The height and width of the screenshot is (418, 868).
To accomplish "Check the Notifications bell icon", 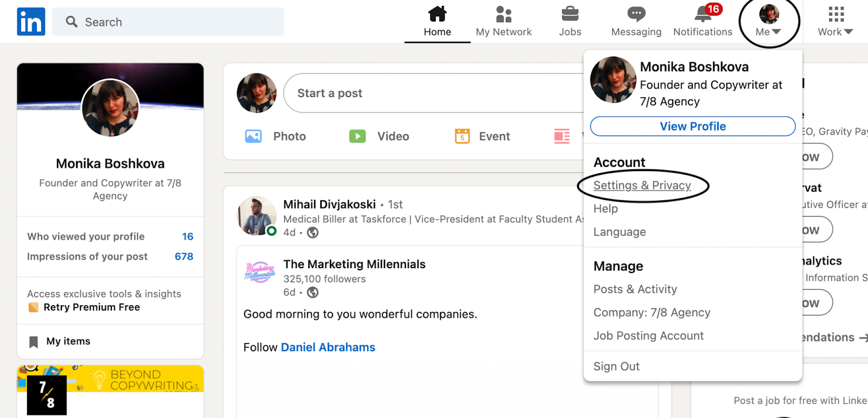I will pos(703,14).
